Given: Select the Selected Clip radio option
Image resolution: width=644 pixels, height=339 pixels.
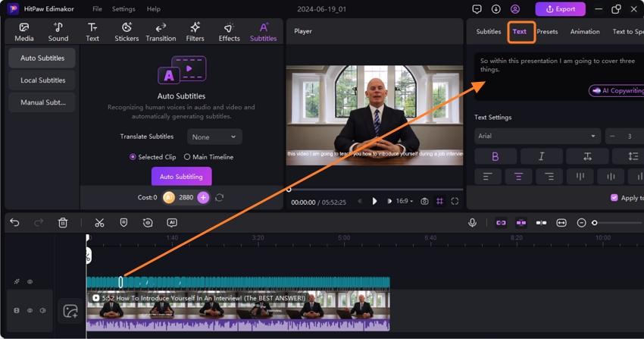Looking at the screenshot, I should point(133,157).
